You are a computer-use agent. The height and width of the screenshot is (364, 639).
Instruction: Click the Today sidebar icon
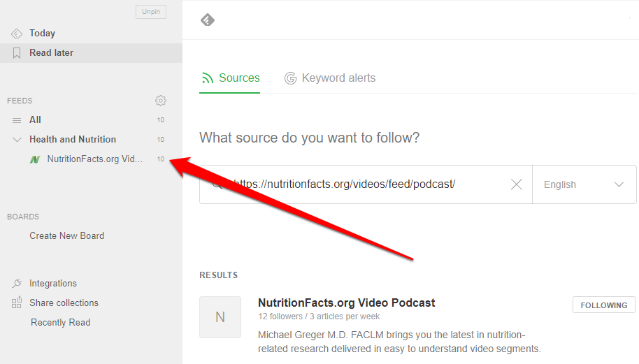(x=17, y=34)
